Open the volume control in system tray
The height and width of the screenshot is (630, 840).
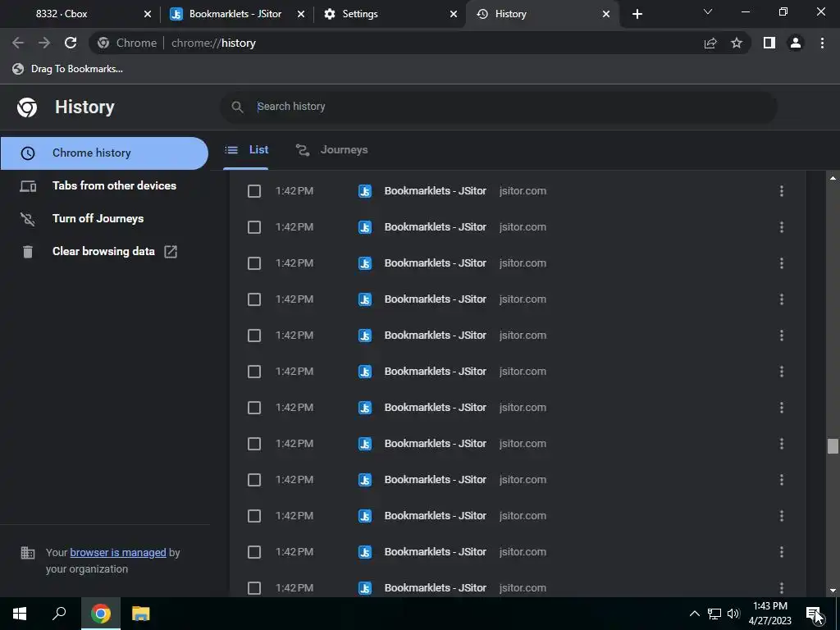pyautogui.click(x=733, y=614)
